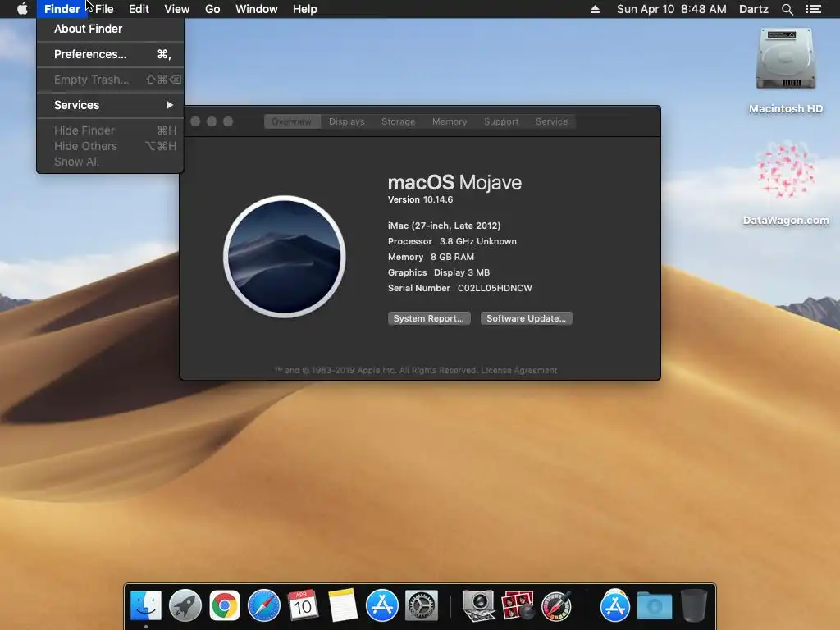Choose Hide Finder menu entry
This screenshot has width=840, height=630.
pyautogui.click(x=111, y=130)
